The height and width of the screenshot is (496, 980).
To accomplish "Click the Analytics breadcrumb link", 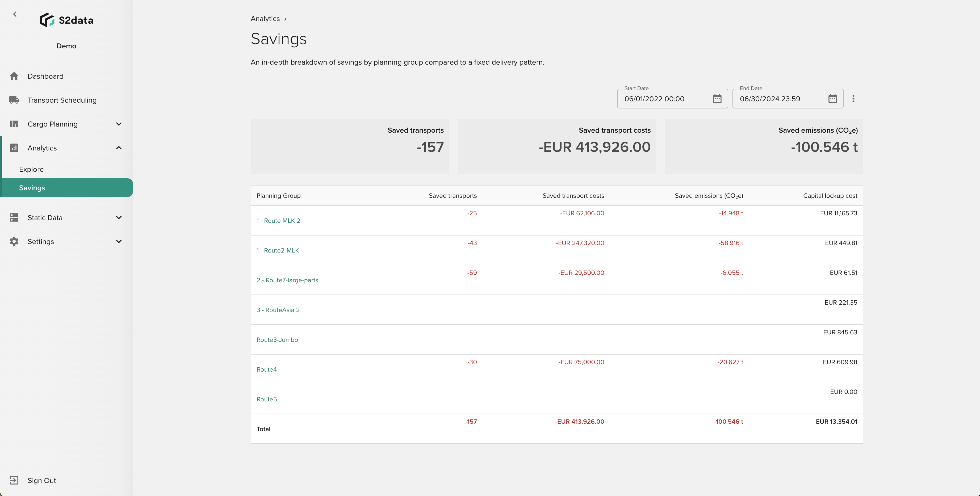I will (265, 18).
